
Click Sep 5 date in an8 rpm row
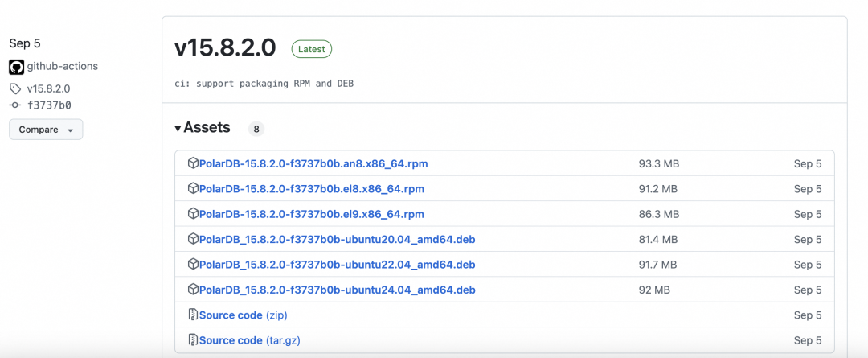(x=808, y=164)
